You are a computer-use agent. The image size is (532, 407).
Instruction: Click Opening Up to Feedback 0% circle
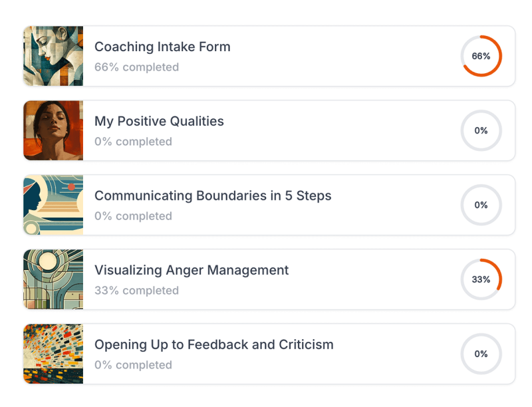(481, 354)
